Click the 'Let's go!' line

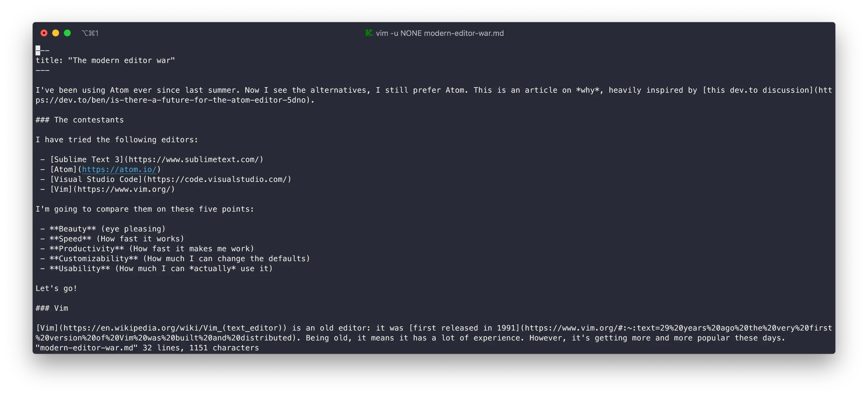point(56,288)
